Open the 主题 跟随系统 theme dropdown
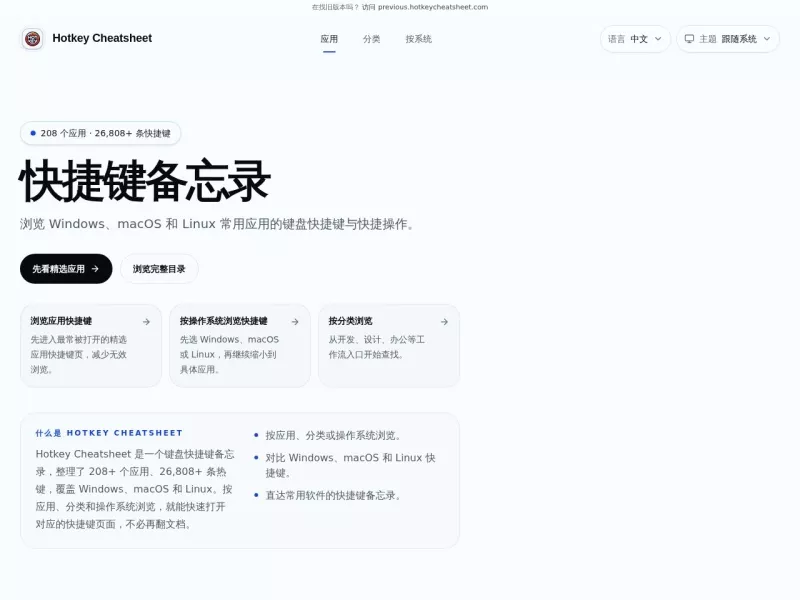 (728, 39)
